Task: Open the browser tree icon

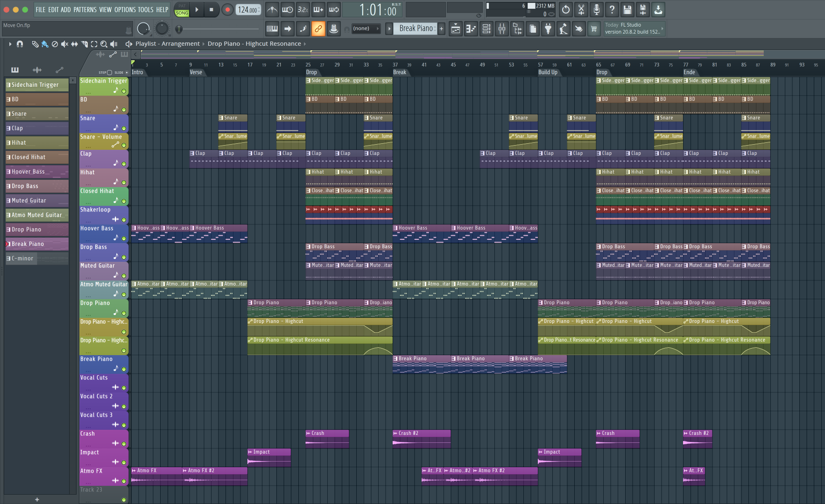Action: click(517, 29)
